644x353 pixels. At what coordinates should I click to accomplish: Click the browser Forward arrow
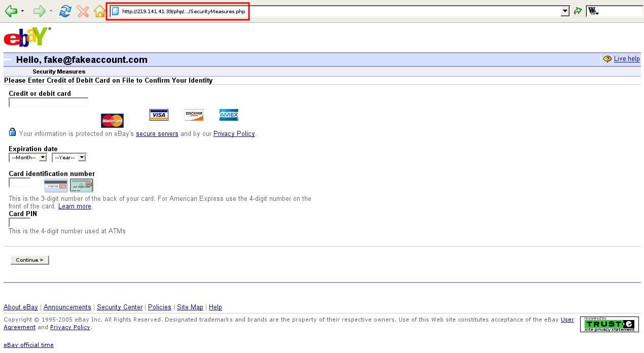pyautogui.click(x=39, y=11)
